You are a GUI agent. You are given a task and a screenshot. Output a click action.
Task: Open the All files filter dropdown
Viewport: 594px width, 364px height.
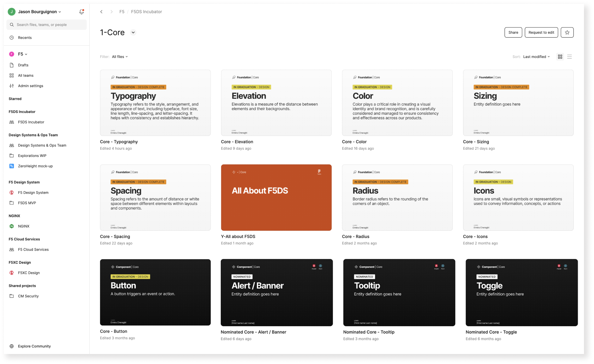(120, 57)
